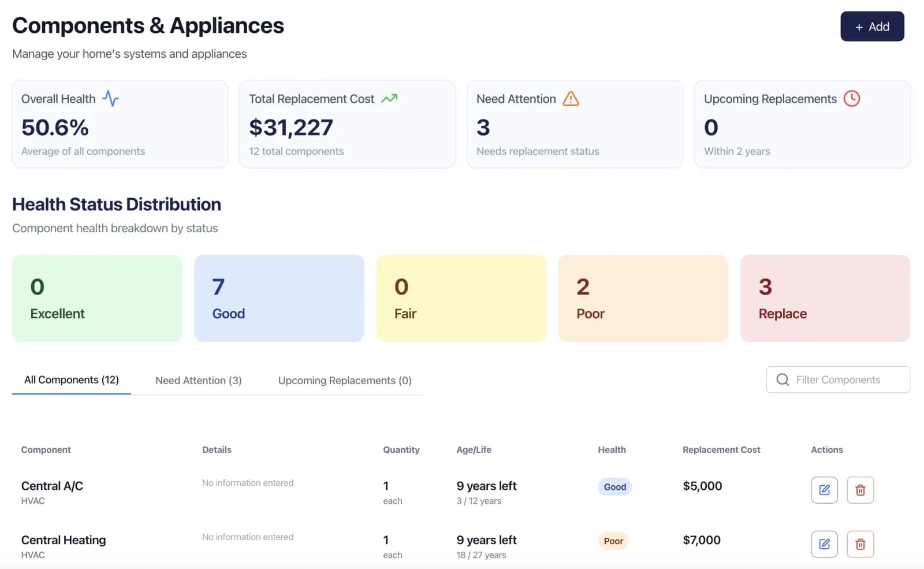Open the Need Attention (3) tab
This screenshot has width=924, height=569.
pyautogui.click(x=199, y=381)
